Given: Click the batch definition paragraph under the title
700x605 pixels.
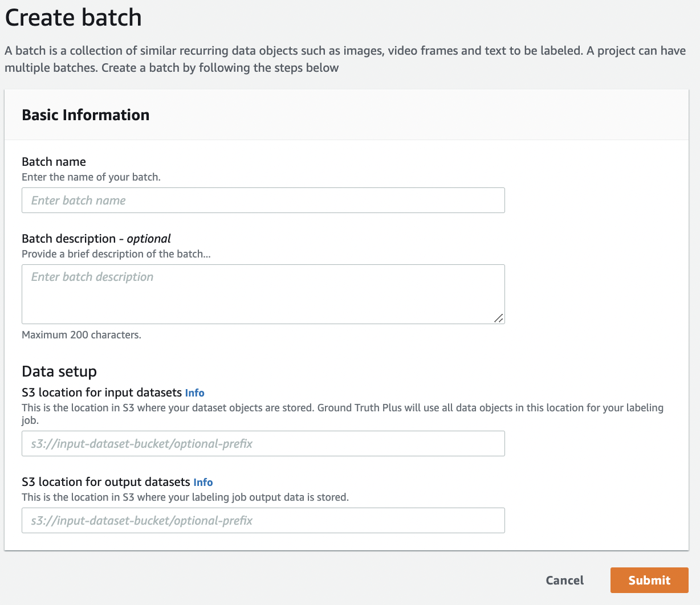Looking at the screenshot, I should click(344, 59).
